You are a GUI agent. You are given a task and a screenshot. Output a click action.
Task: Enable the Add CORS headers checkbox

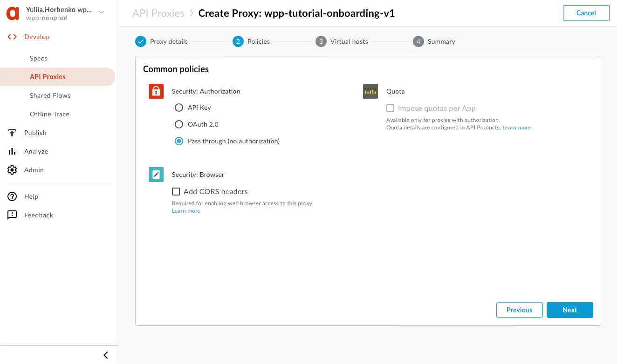tap(176, 191)
